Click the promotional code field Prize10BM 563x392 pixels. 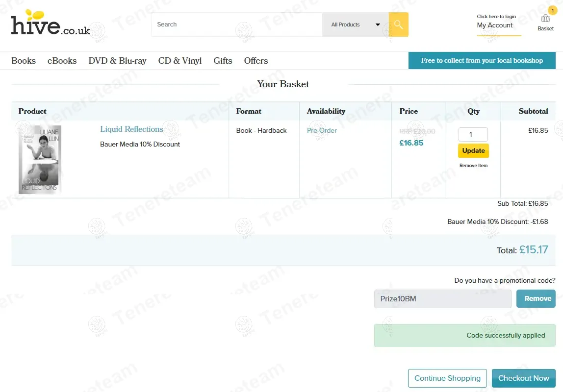point(442,299)
